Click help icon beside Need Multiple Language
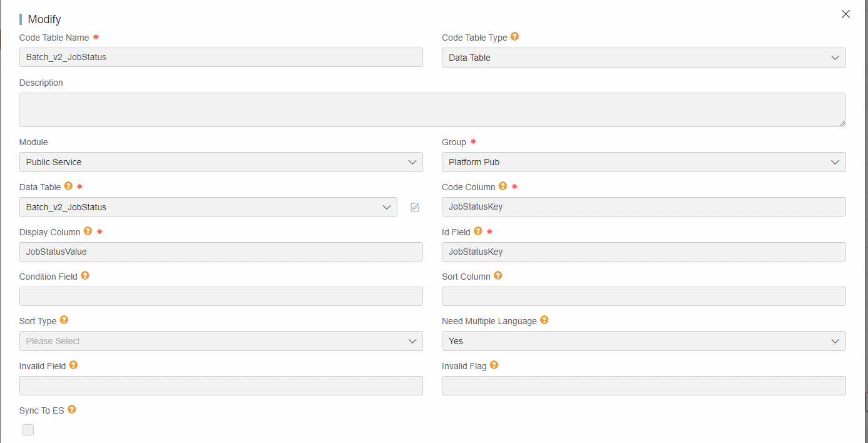868x443 pixels. pos(544,320)
